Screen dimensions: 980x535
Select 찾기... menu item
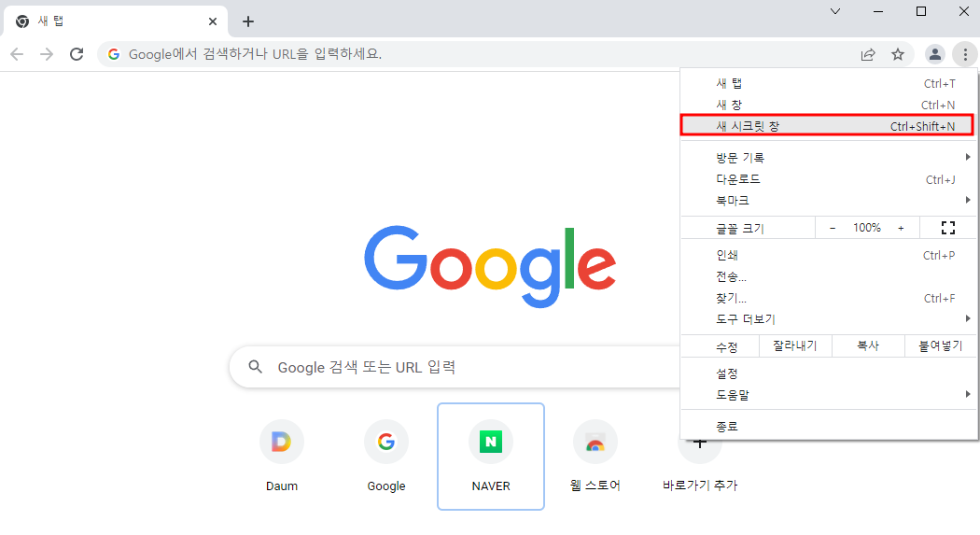[x=829, y=298]
